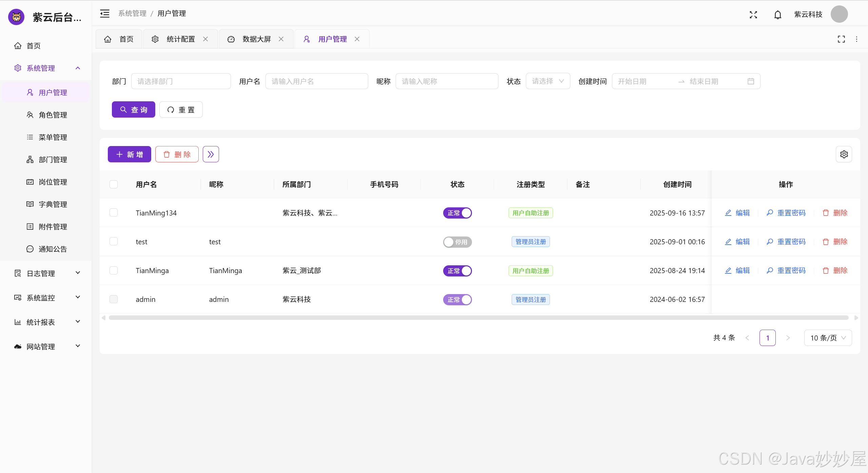Open 首页 in the sidebar

click(46, 46)
